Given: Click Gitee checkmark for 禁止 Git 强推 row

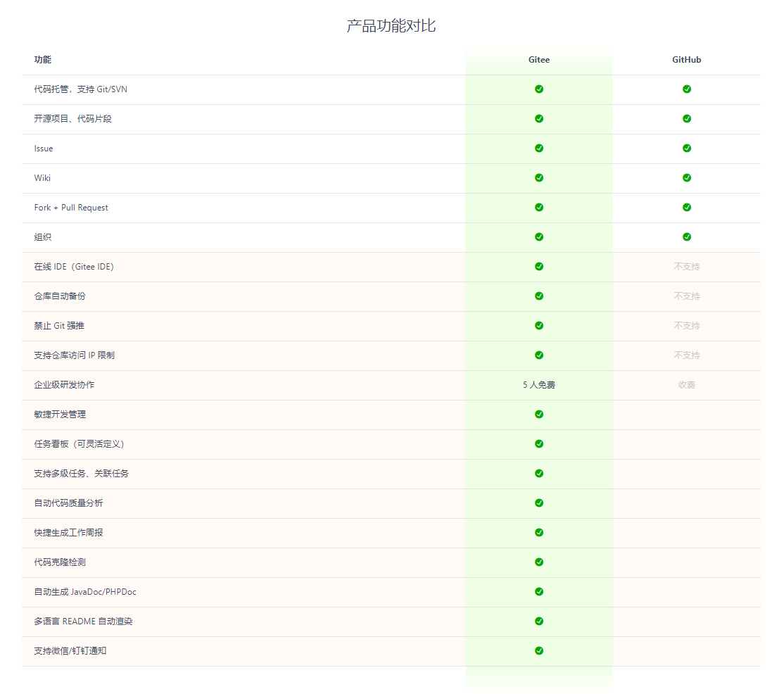Looking at the screenshot, I should 539,325.
